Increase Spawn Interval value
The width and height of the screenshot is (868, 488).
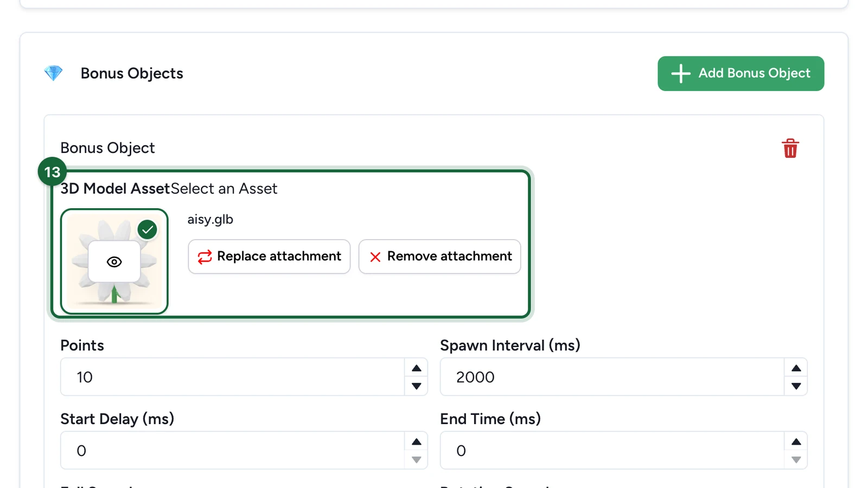click(x=796, y=368)
